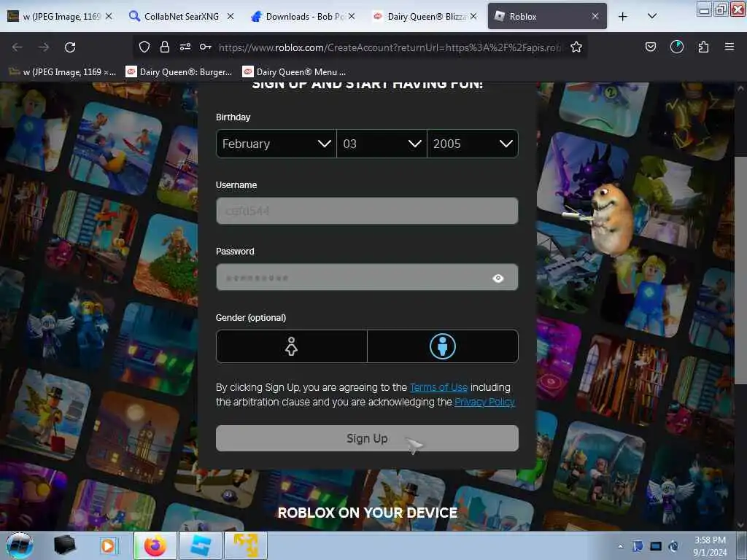Screen dimensions: 747x560
Task: Click the padlock site security icon
Action: coord(165,47)
